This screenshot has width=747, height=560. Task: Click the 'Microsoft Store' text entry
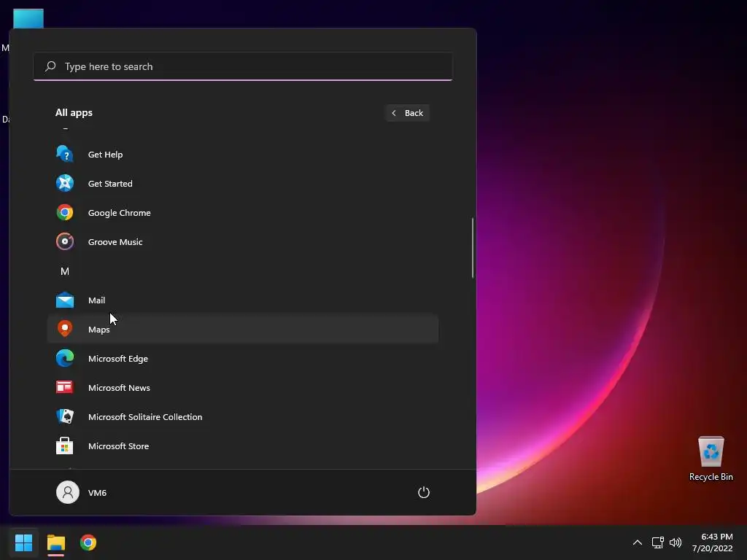pyautogui.click(x=119, y=446)
